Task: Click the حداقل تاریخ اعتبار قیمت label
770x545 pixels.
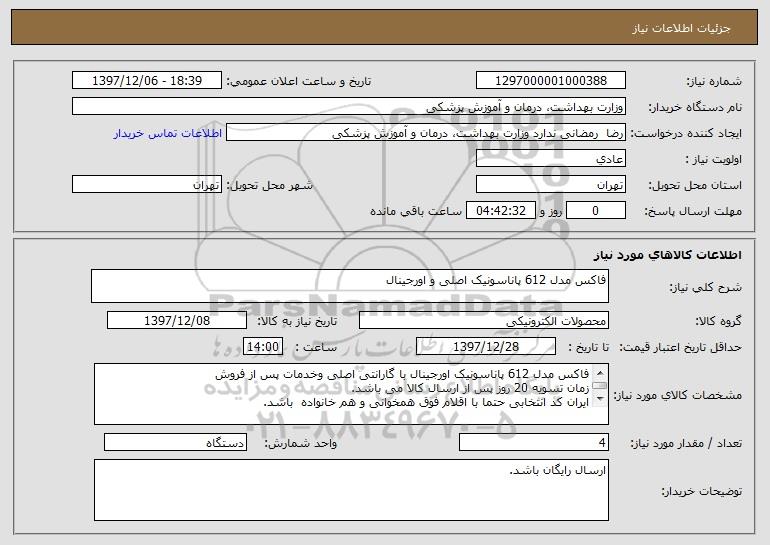Action: (x=680, y=347)
